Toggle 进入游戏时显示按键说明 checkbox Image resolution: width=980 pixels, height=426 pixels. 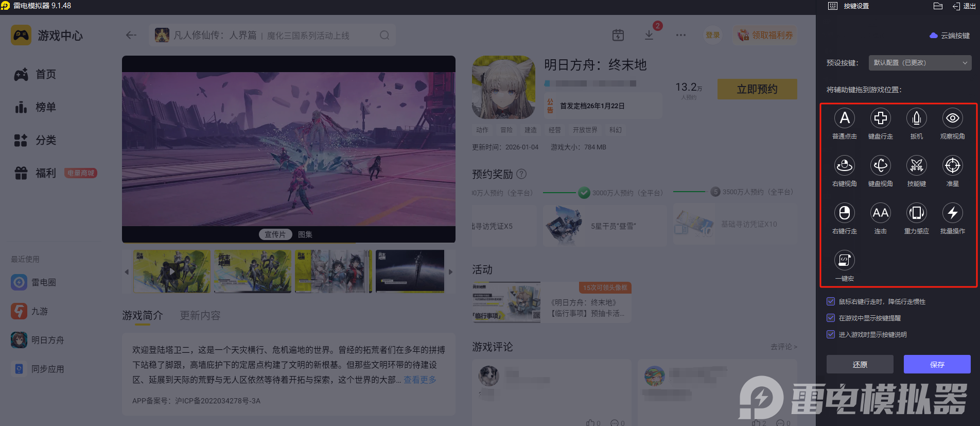pyautogui.click(x=830, y=334)
